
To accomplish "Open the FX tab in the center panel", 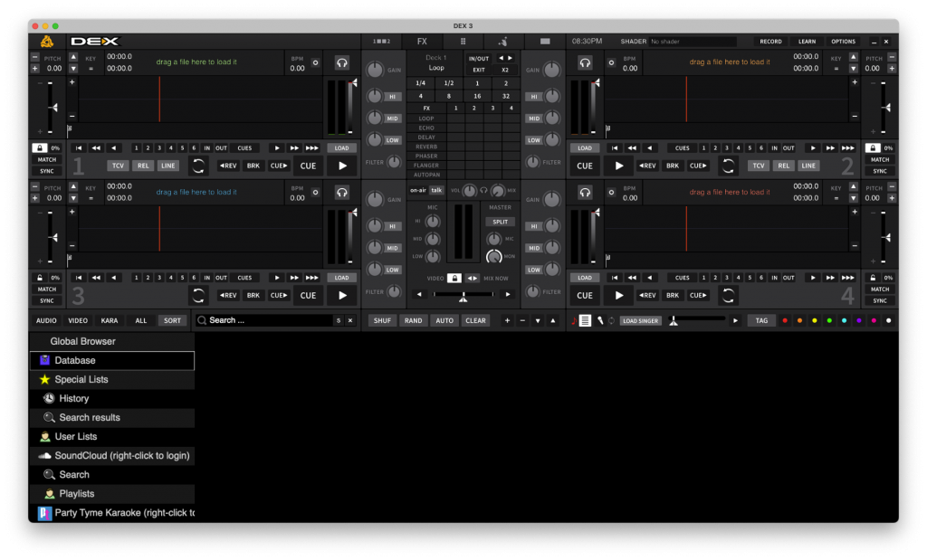I will [422, 42].
